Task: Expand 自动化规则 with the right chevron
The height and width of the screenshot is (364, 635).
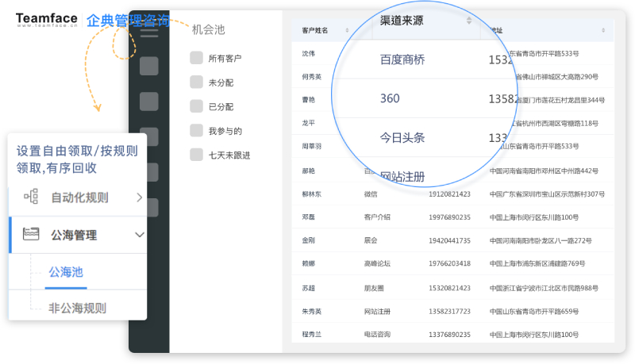Action: pyautogui.click(x=140, y=197)
